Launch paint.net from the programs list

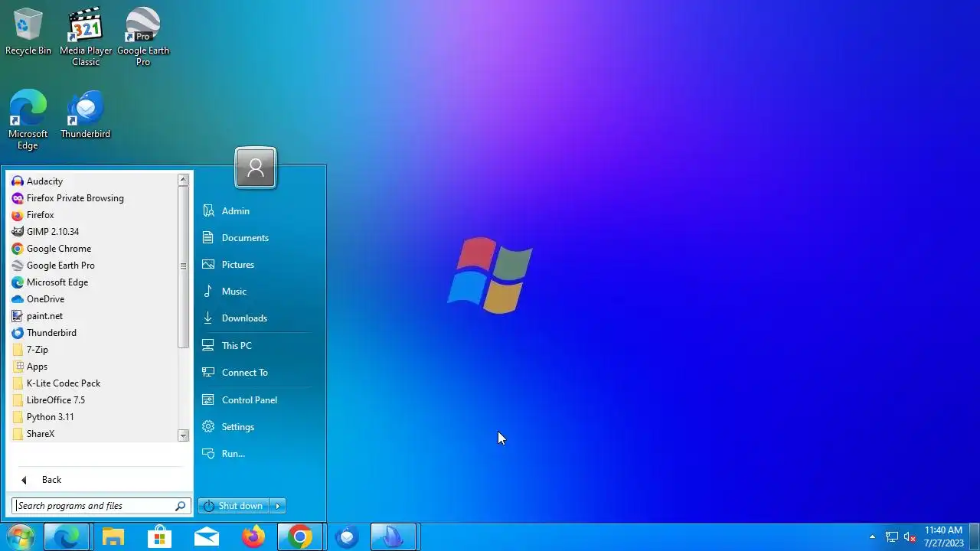[93, 316]
